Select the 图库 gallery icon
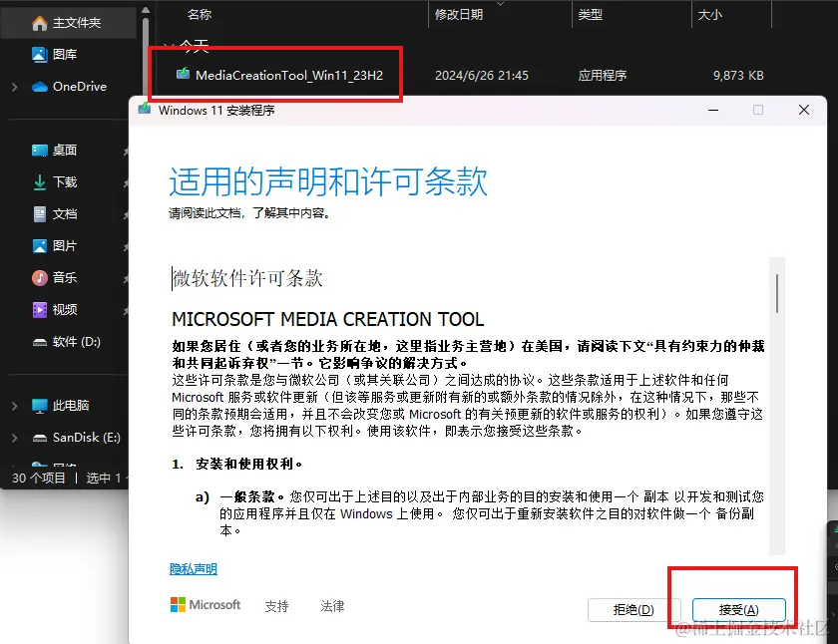 coord(40,55)
